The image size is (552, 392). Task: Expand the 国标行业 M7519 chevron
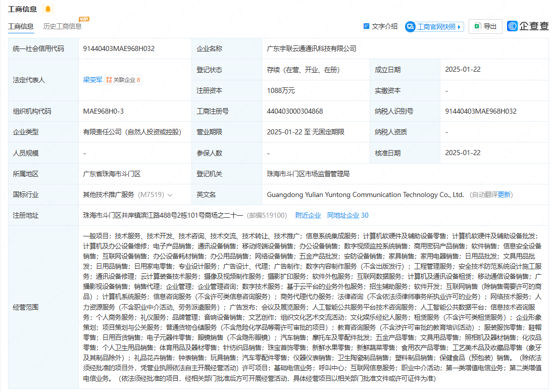(x=170, y=195)
